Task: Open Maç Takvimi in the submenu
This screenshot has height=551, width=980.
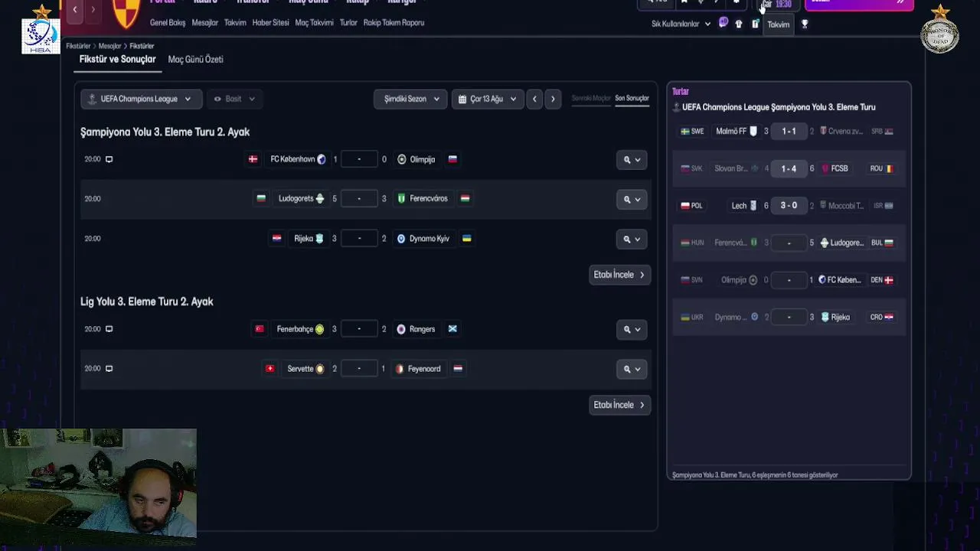Action: coord(315,23)
